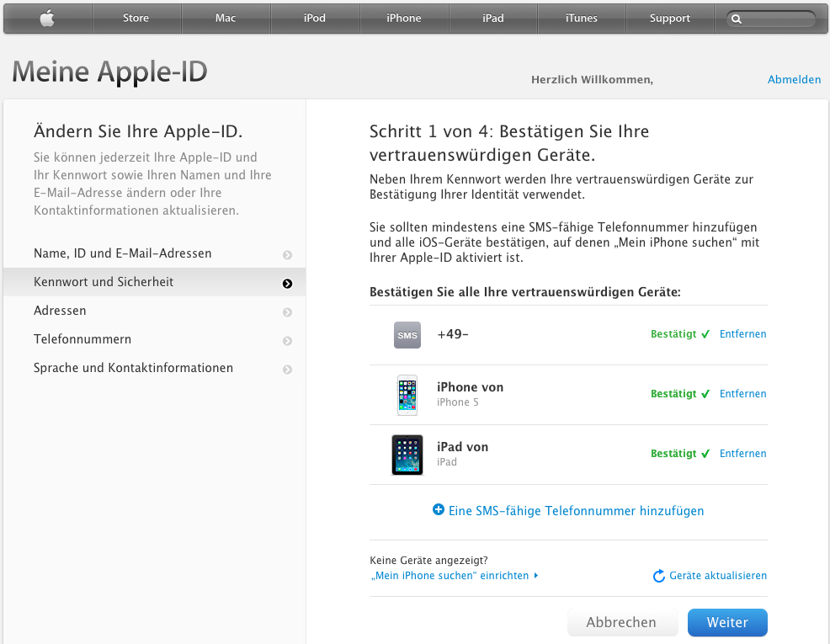830x644 pixels.
Task: Open the iPad navigation tab
Action: pos(492,18)
